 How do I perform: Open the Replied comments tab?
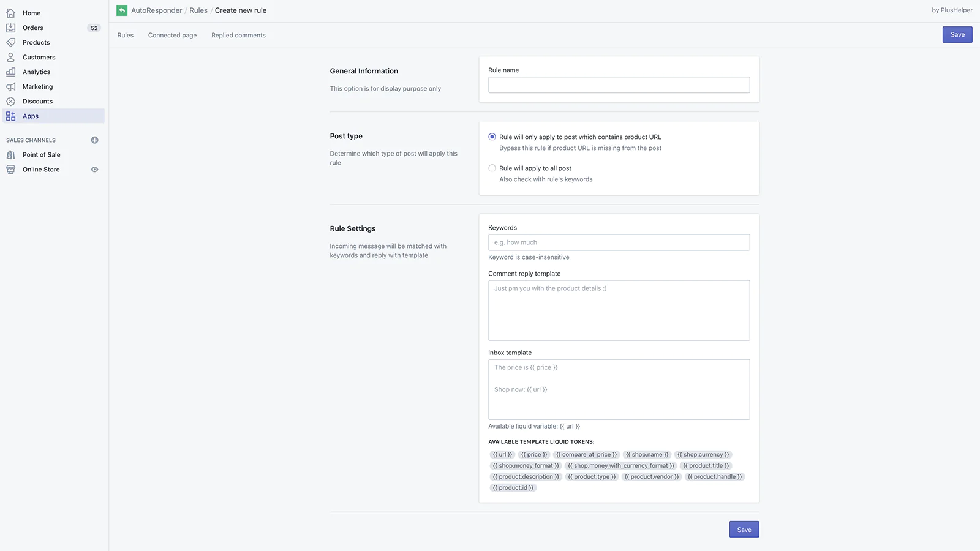coord(238,36)
